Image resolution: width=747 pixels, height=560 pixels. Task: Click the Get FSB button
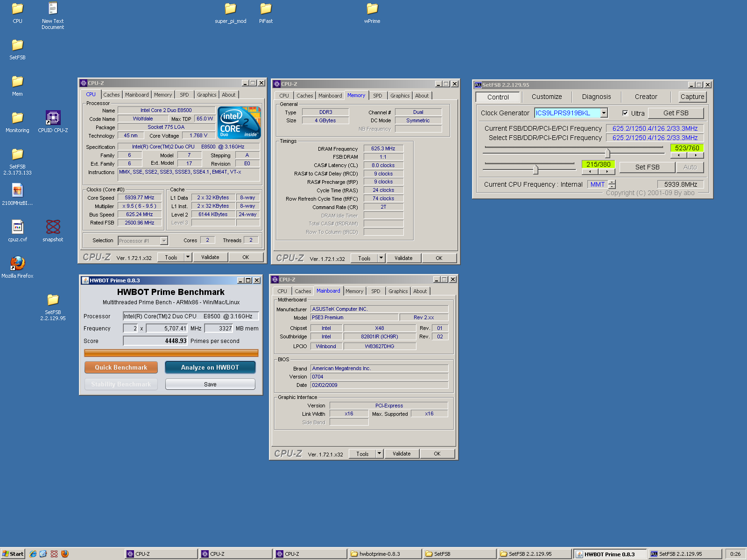[676, 113]
